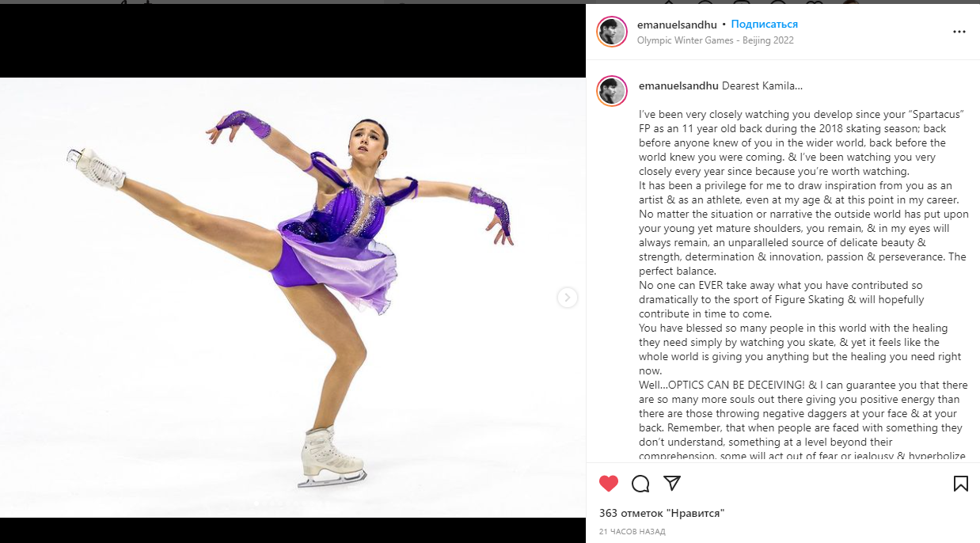Open the profile avatar in the post header
The height and width of the screenshot is (543, 980).
tap(612, 32)
